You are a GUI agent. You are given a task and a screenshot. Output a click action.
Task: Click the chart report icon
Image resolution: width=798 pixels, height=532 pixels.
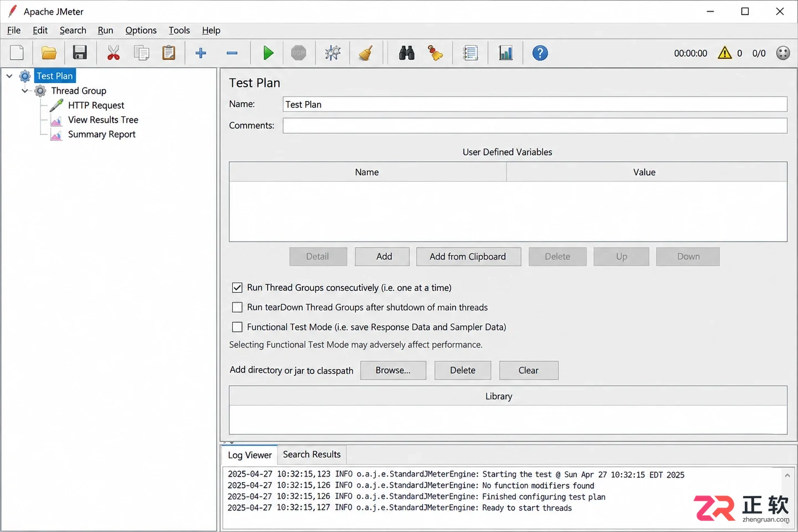pyautogui.click(x=505, y=53)
